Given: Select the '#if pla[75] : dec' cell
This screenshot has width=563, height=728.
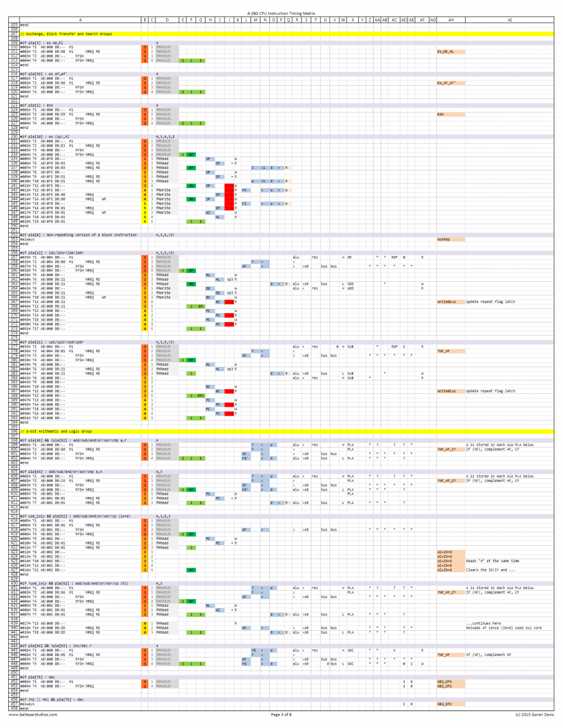Looking at the screenshot, I should pos(39,677).
